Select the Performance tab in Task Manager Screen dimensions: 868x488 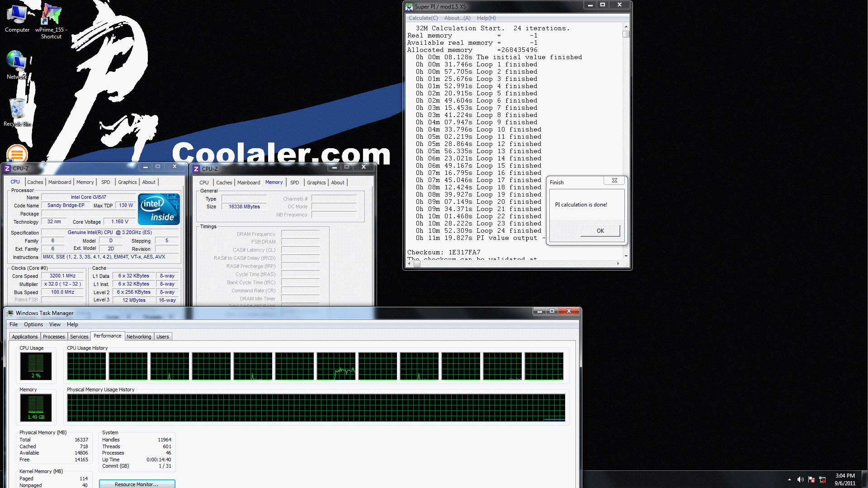[107, 336]
